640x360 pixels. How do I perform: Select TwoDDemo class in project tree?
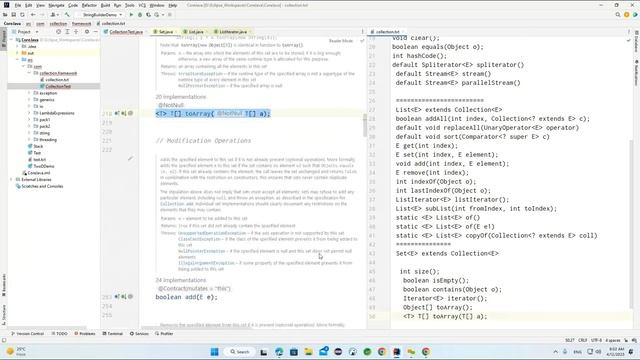[x=41, y=166]
